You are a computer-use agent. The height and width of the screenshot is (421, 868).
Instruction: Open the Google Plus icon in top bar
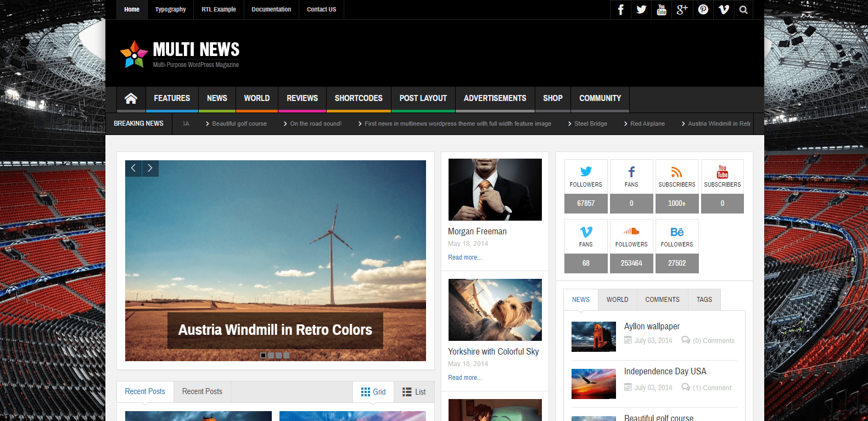[x=682, y=9]
